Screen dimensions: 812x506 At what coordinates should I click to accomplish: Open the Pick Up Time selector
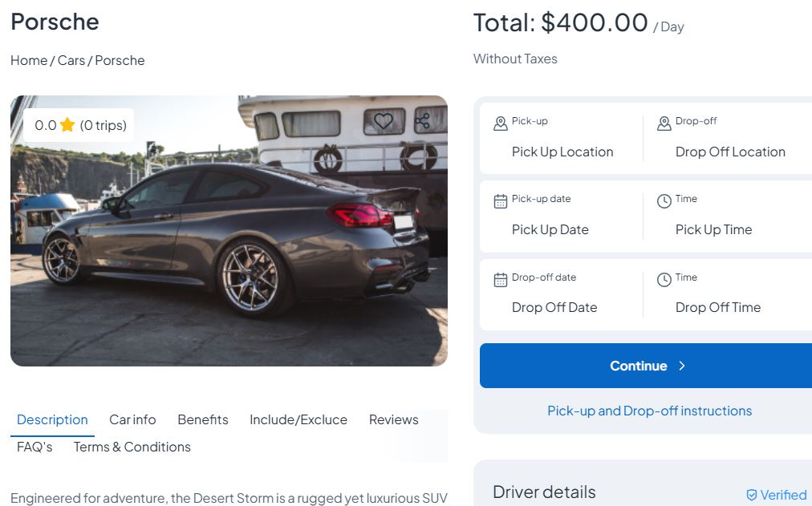[x=713, y=229]
